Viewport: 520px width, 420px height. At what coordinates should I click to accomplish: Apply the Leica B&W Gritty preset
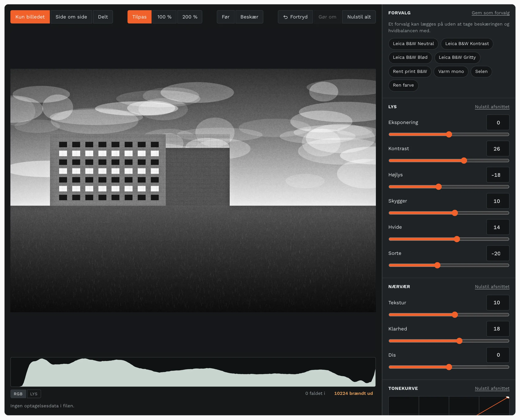457,57
